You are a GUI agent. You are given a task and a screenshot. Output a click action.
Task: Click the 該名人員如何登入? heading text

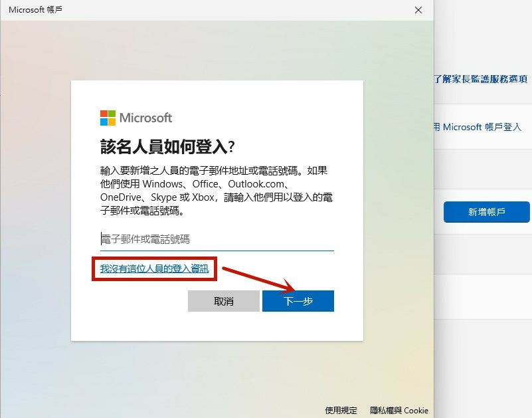[x=167, y=147]
